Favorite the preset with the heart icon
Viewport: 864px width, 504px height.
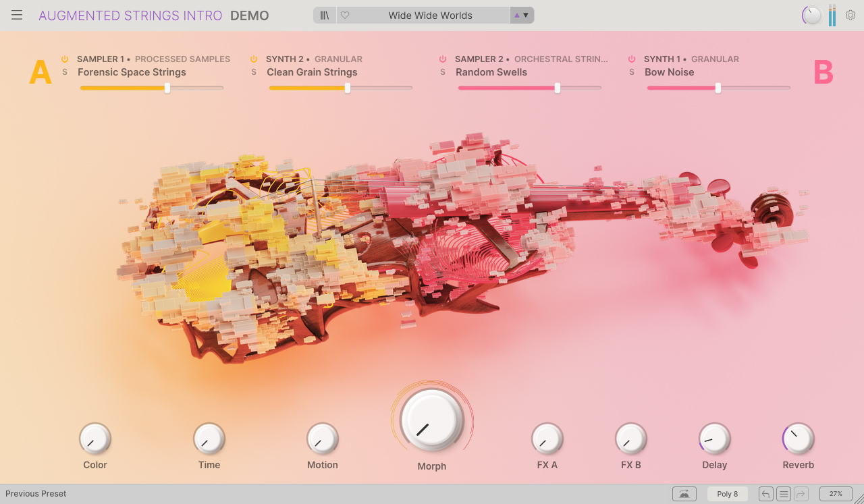(345, 16)
